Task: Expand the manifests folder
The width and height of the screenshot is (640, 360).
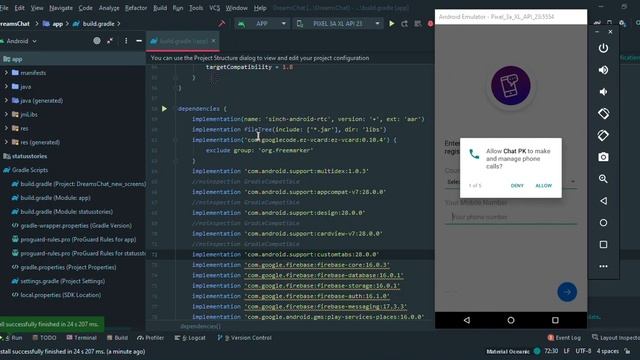Action: point(6,73)
